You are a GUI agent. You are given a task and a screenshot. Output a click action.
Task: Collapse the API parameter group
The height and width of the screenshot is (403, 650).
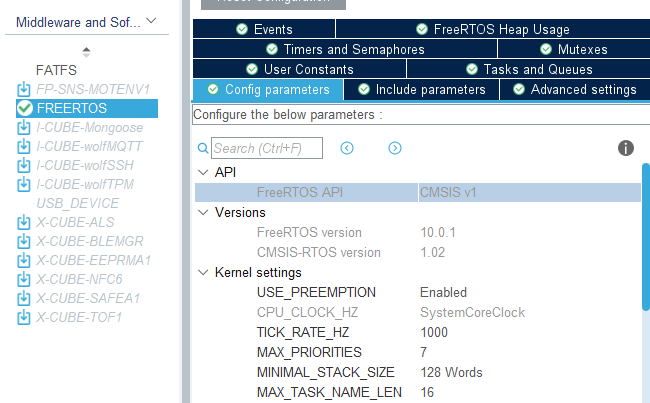pos(203,172)
